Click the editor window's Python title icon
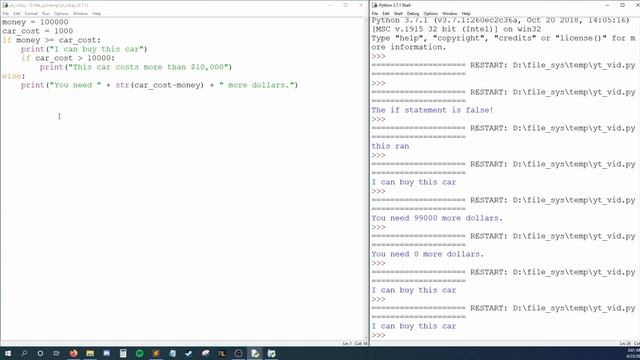The width and height of the screenshot is (640, 360). coord(5,5)
